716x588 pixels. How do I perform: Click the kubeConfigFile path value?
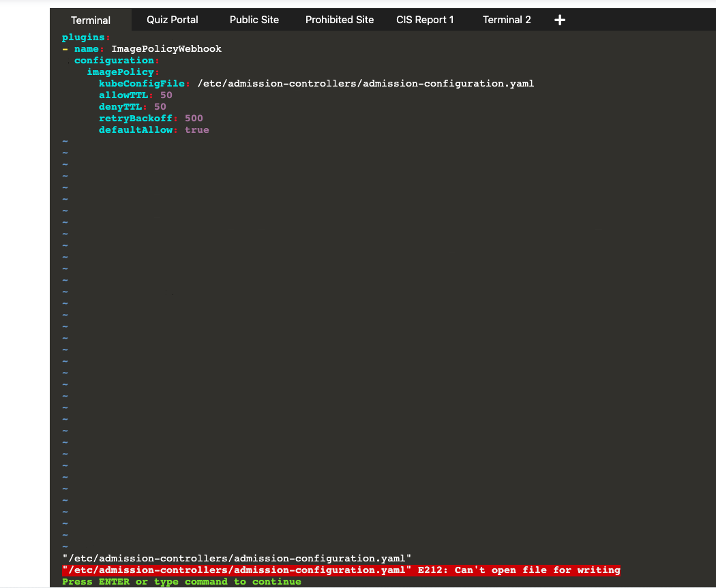[x=366, y=84]
